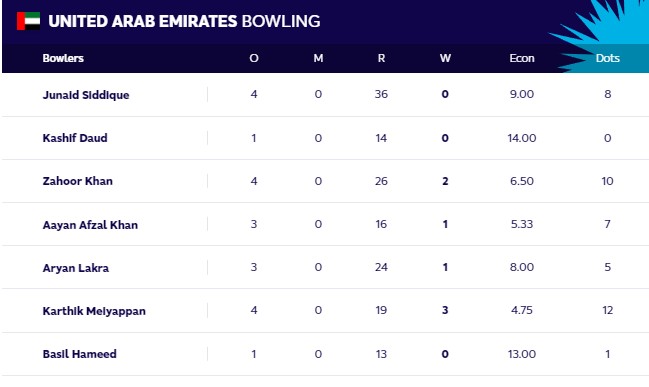This screenshot has width=649, height=387.
Task: Open Kashif Daud's player link
Action: 75,138
